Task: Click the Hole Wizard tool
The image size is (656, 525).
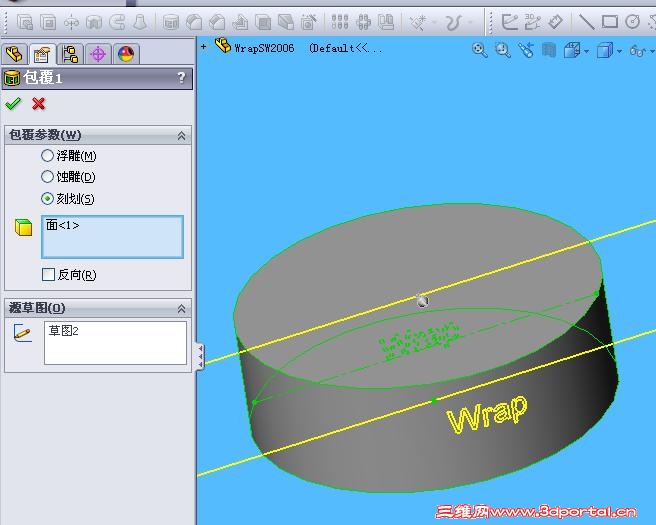Action: point(308,22)
